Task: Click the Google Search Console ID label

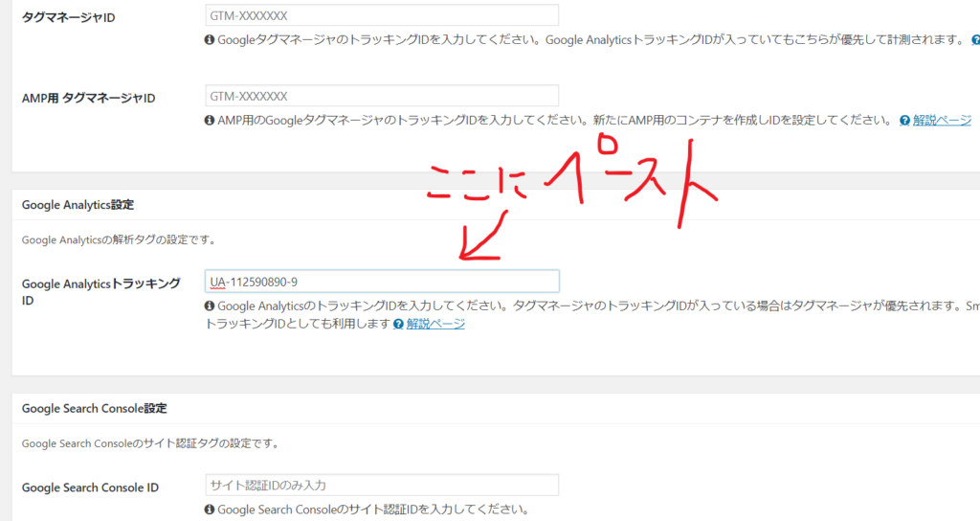Action: tap(90, 487)
